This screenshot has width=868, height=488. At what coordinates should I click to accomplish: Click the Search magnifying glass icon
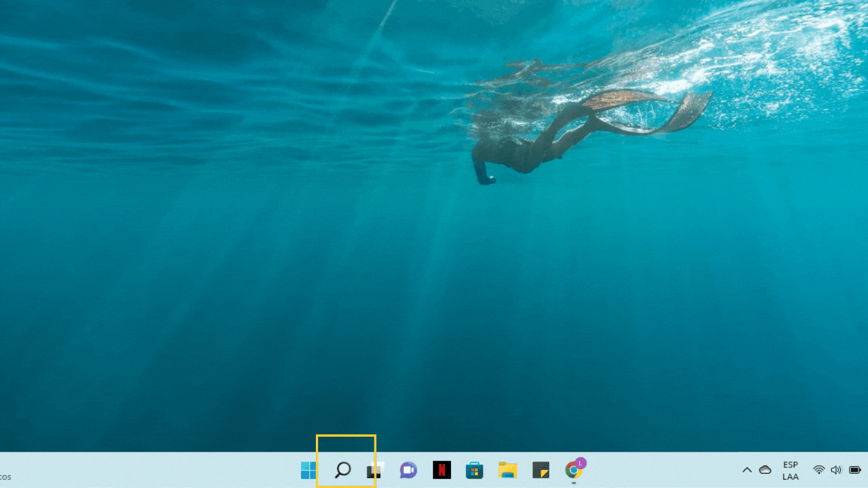(x=343, y=469)
